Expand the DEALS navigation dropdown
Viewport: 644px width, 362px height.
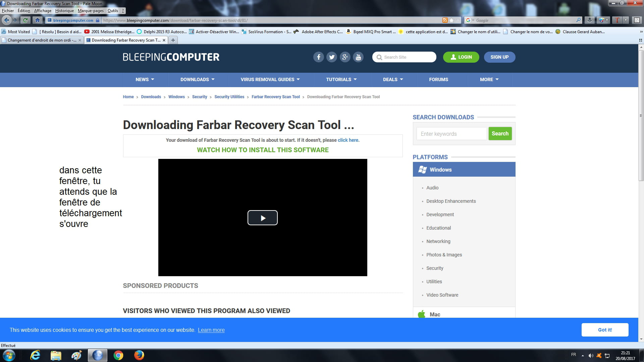pos(393,79)
